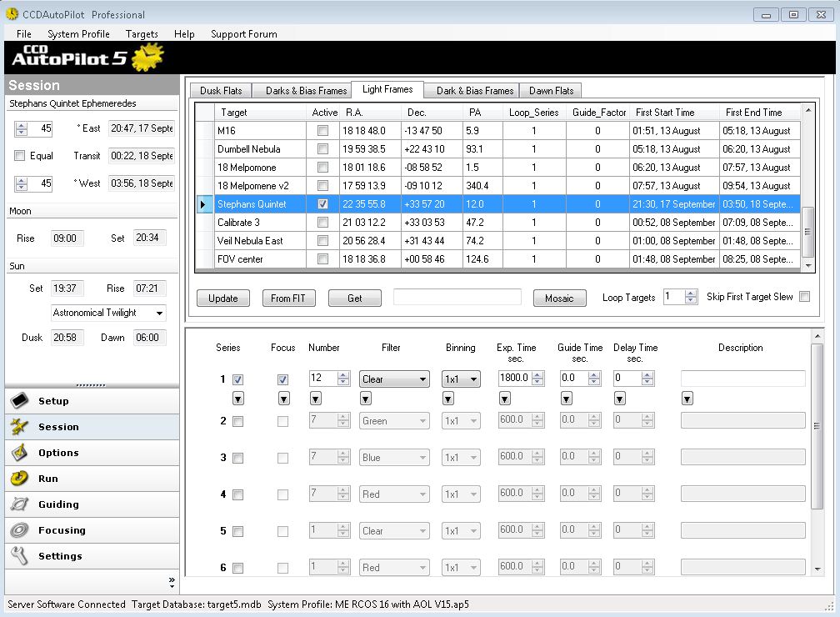Open the Run icon
Viewport: 840px width, 617px height.
pyautogui.click(x=20, y=478)
